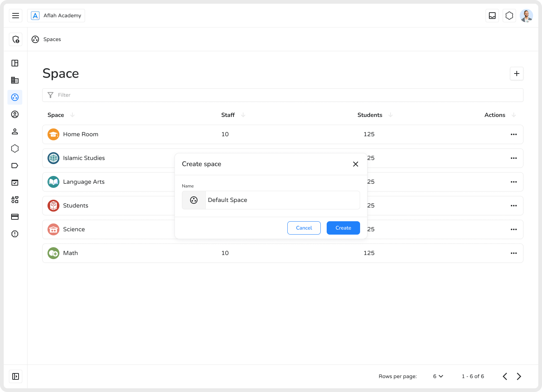Sort by the Students column arrow
The image size is (542, 392).
coord(391,115)
